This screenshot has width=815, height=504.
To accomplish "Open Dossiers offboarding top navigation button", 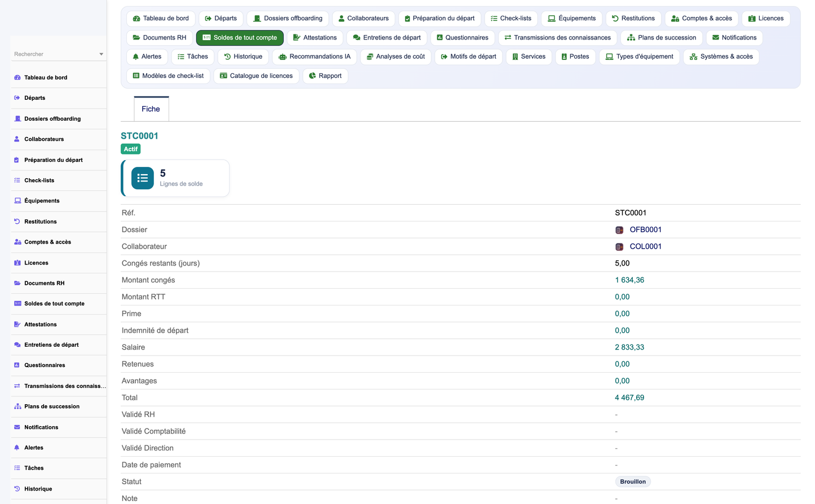I will (288, 19).
